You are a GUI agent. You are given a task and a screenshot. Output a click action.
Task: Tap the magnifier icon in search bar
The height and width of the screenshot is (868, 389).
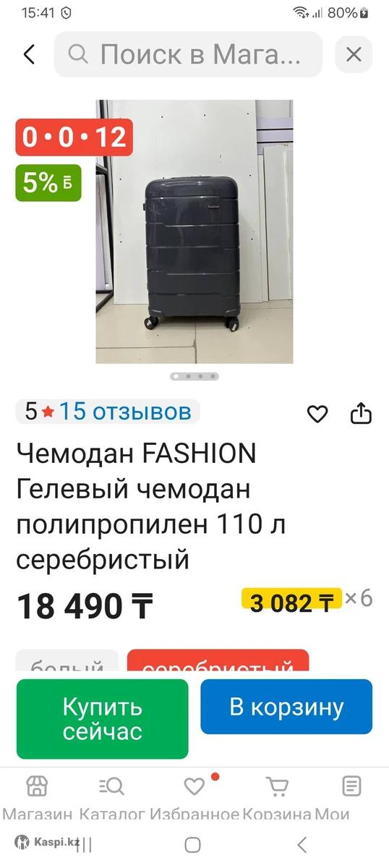tap(78, 54)
